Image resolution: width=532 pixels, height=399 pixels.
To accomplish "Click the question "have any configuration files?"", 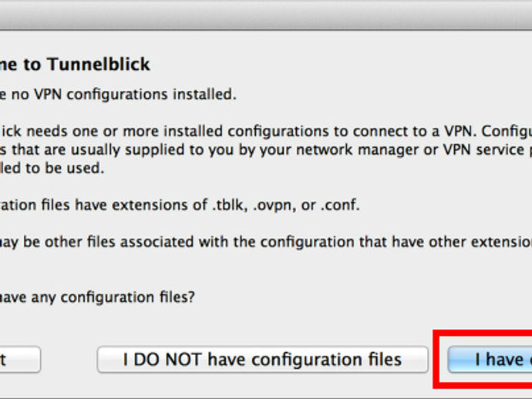I will [97, 297].
